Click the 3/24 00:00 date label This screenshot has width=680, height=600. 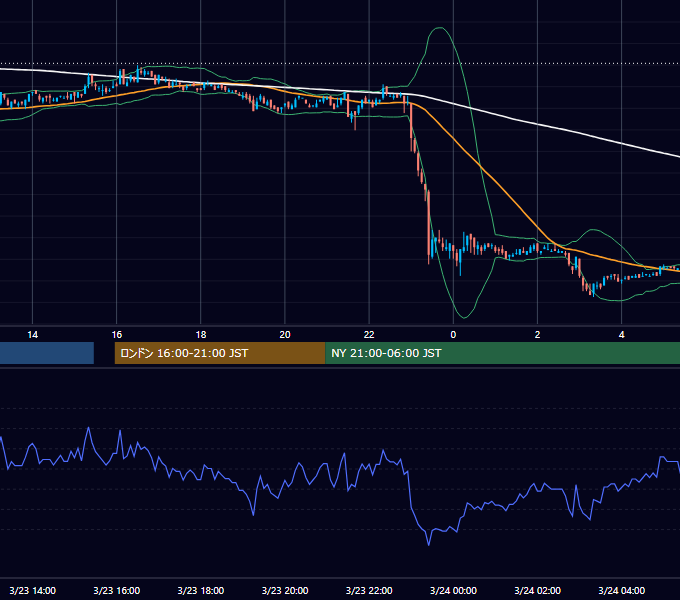point(453,590)
